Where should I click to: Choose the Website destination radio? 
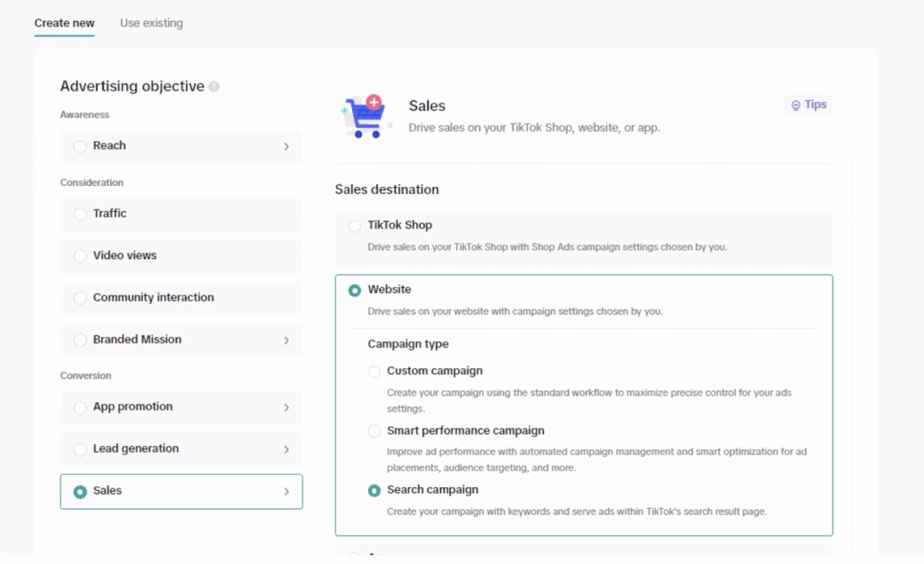pyautogui.click(x=354, y=291)
